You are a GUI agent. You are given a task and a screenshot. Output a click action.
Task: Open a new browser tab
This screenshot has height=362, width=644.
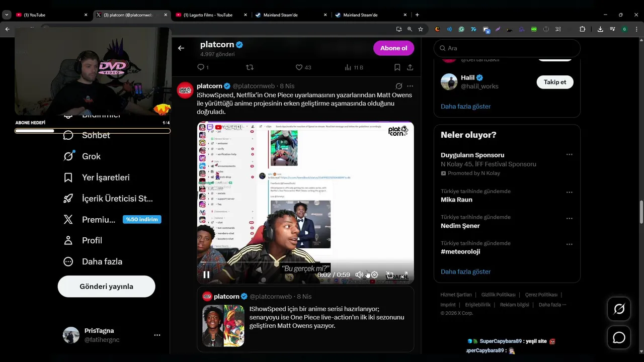coord(417,15)
